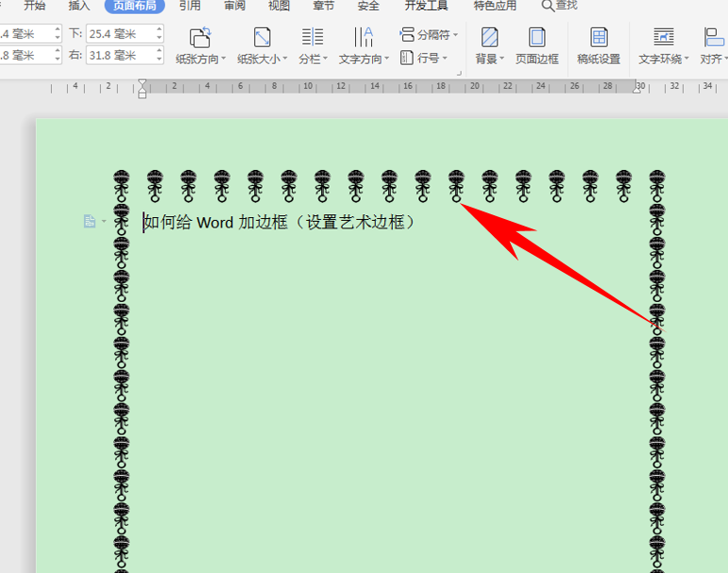Image resolution: width=728 pixels, height=573 pixels.
Task: Click the right margin 31.8 毫米 field
Action: tap(121, 56)
